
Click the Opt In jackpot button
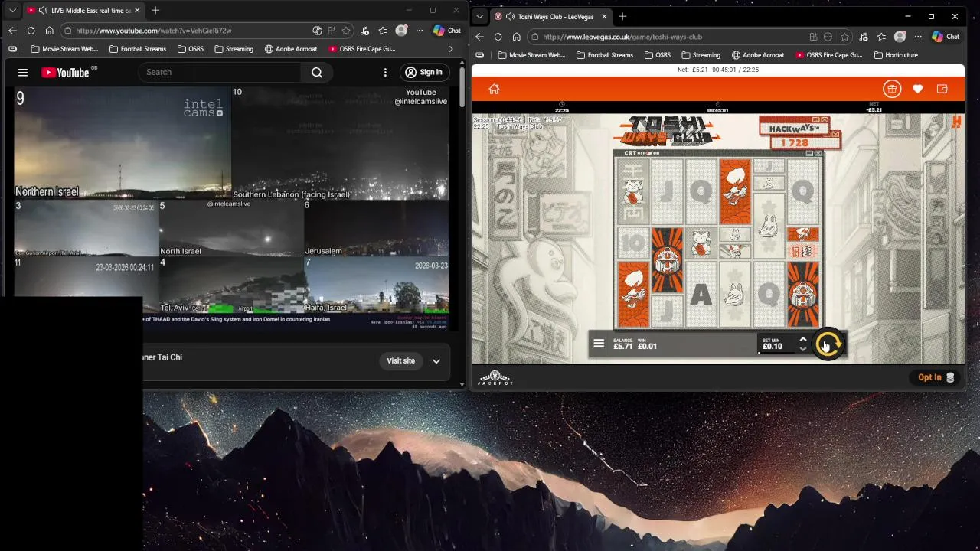(936, 377)
